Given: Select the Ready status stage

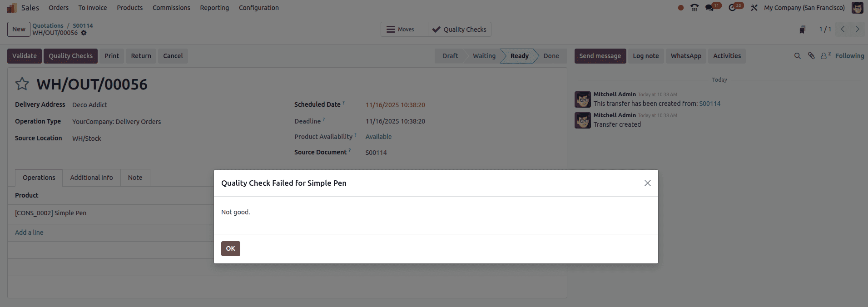Looking at the screenshot, I should (x=519, y=56).
